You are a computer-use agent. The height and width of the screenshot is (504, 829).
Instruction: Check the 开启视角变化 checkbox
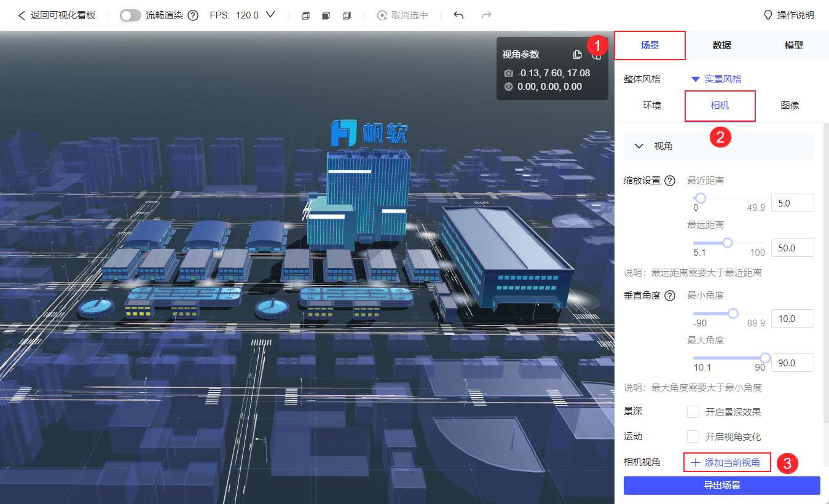(x=693, y=436)
